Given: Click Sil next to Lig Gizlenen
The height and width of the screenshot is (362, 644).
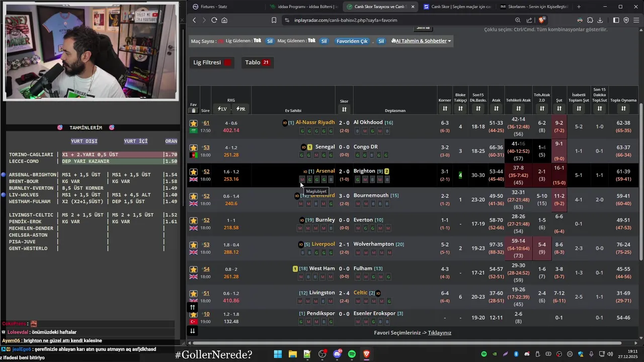Looking at the screenshot, I should [x=270, y=41].
